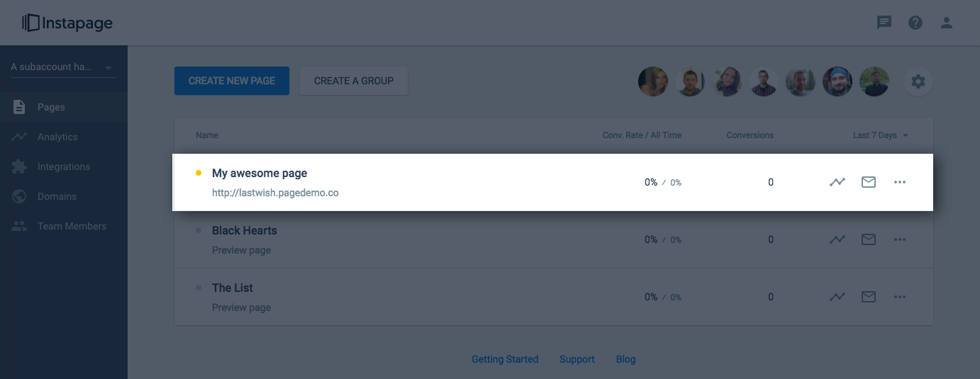980x379 pixels.
Task: Open the user account profile icon
Action: (x=947, y=23)
